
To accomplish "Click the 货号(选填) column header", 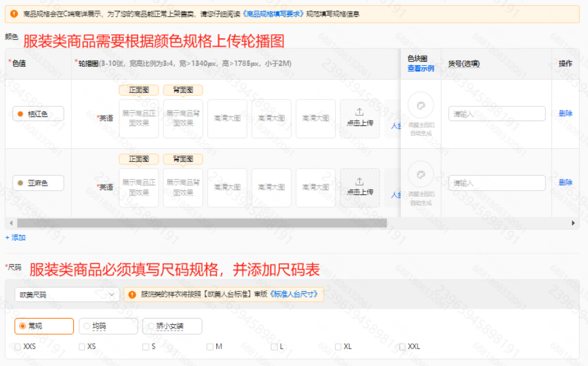I will [464, 64].
